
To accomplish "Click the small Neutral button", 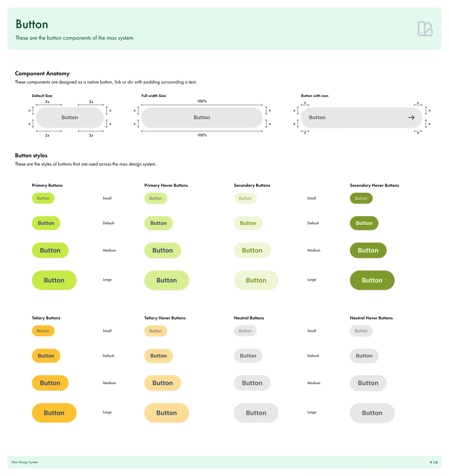I will [x=245, y=331].
